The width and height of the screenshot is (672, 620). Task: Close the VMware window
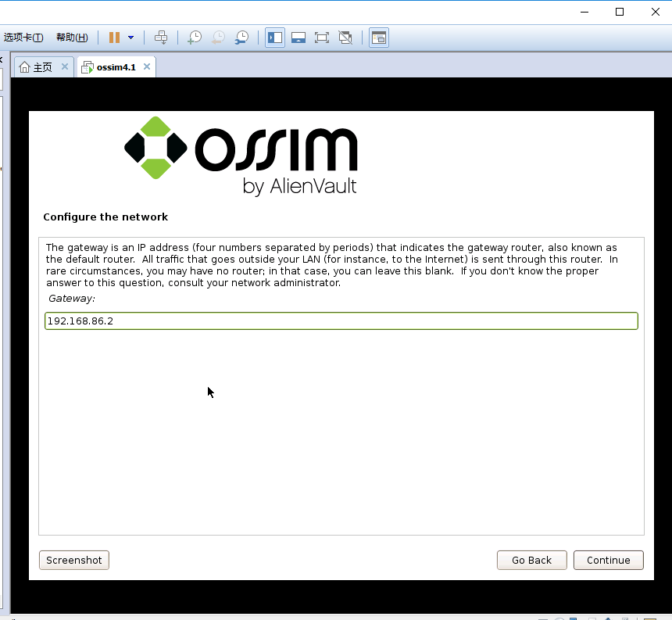[x=656, y=12]
